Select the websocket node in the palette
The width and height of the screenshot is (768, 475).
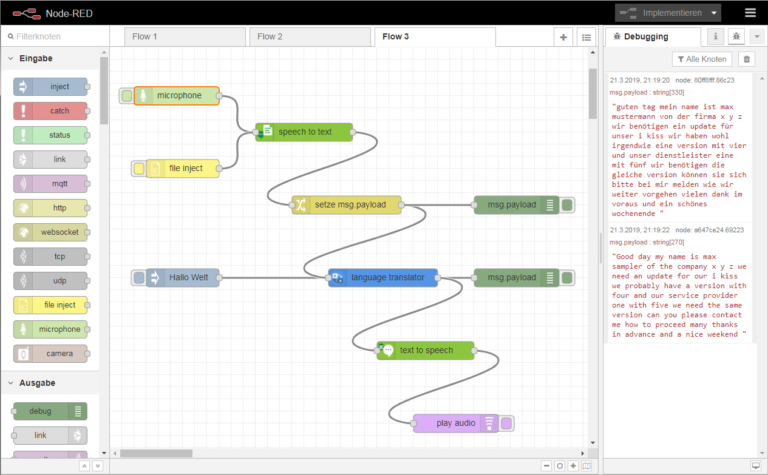pos(50,232)
